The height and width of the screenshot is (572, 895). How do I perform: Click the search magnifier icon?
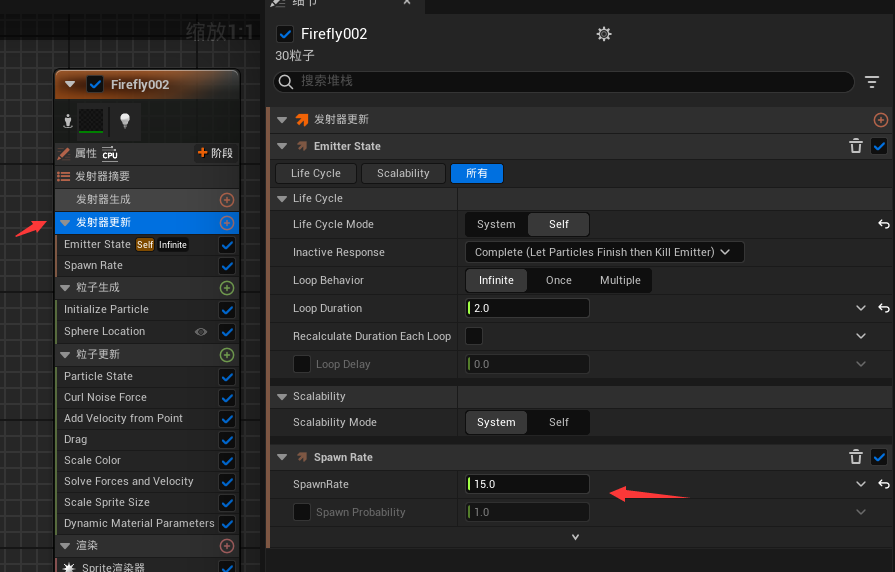[x=286, y=82]
